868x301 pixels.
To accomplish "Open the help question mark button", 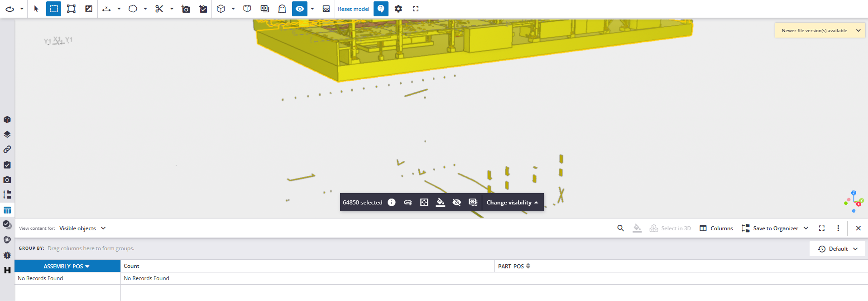I will click(x=381, y=9).
